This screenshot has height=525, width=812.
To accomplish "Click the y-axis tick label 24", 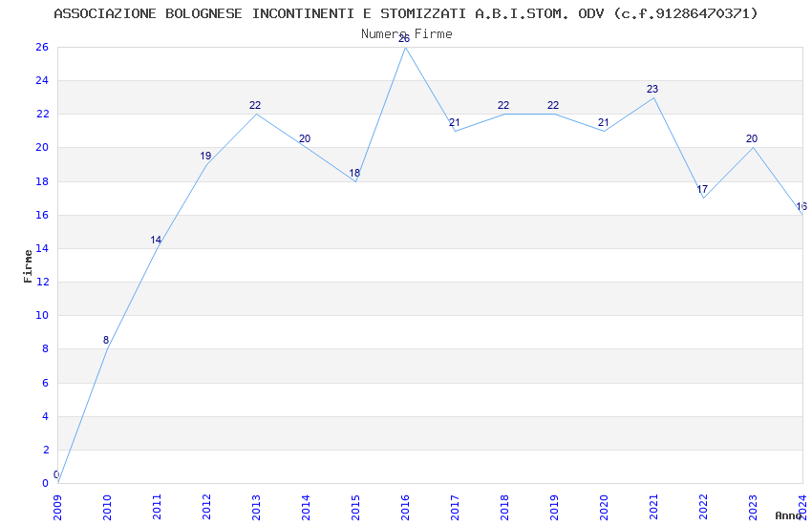I will click(x=42, y=80).
